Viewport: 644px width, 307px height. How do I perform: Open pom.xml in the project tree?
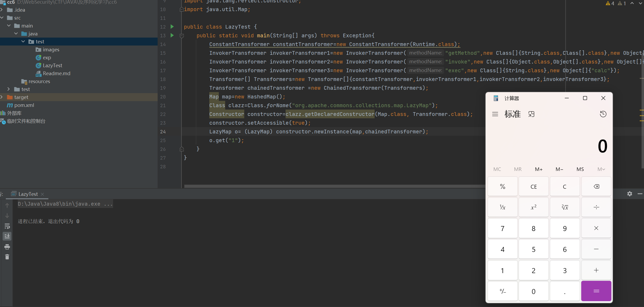(24, 105)
